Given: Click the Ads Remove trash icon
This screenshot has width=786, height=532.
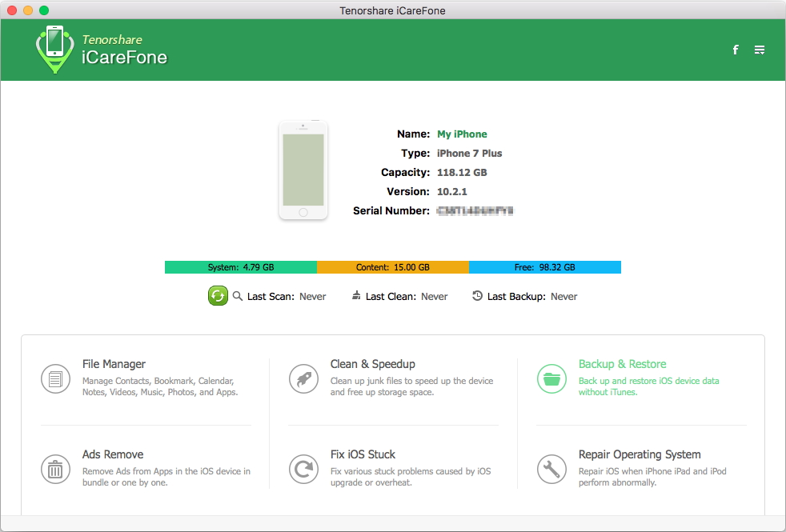Looking at the screenshot, I should coord(55,470).
